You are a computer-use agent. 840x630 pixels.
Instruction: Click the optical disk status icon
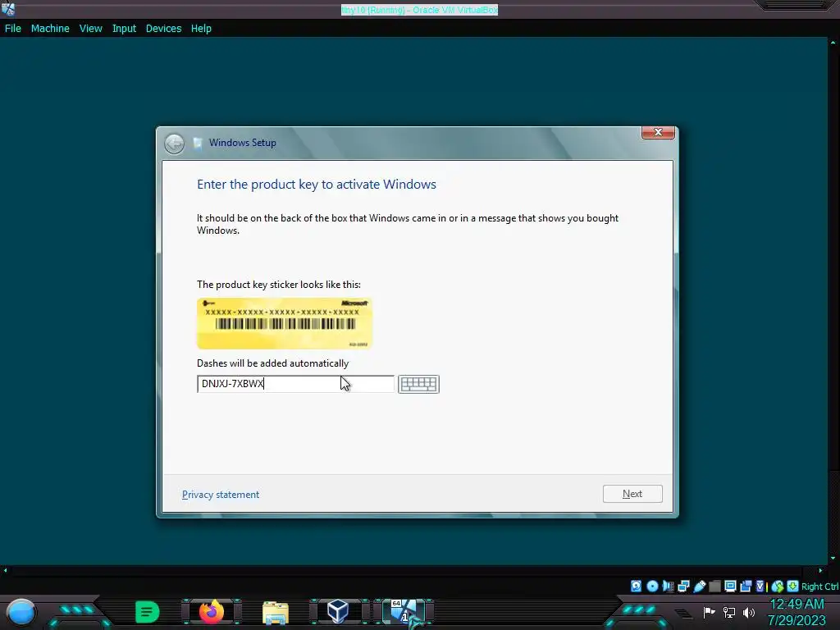click(x=652, y=586)
